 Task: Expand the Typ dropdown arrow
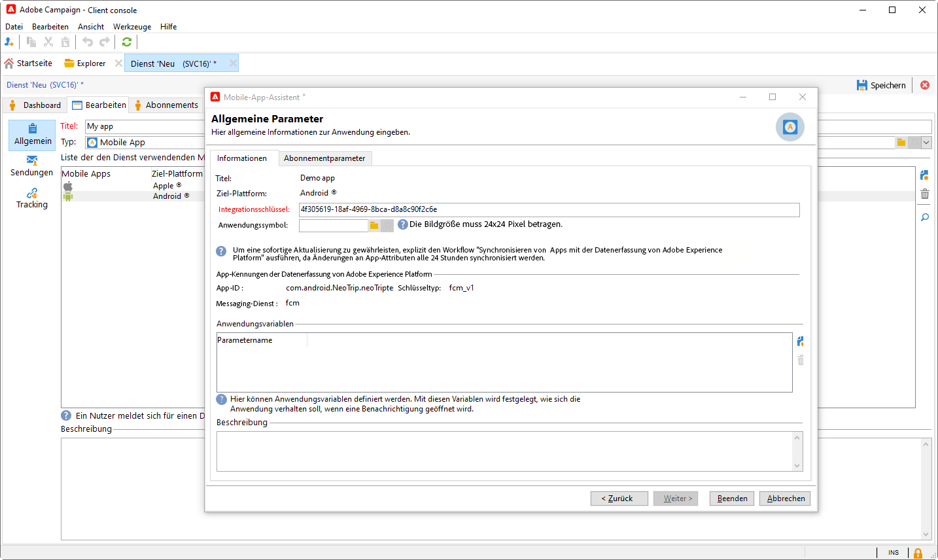pyautogui.click(x=926, y=143)
